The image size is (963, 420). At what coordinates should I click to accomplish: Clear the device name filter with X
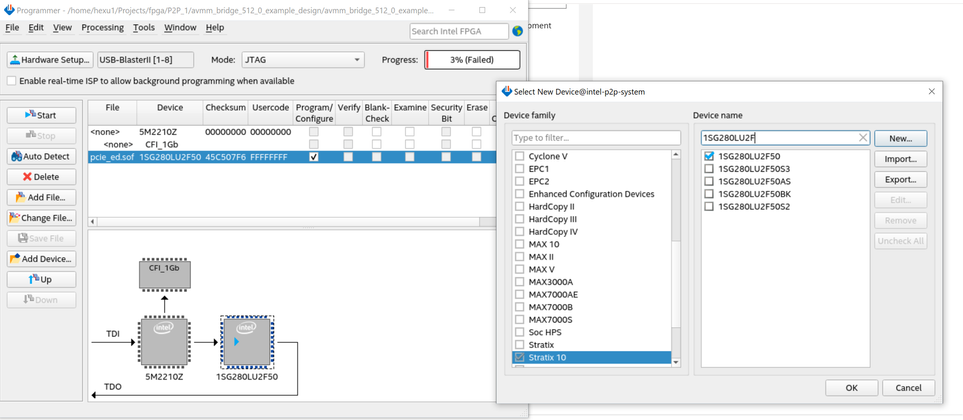(862, 138)
